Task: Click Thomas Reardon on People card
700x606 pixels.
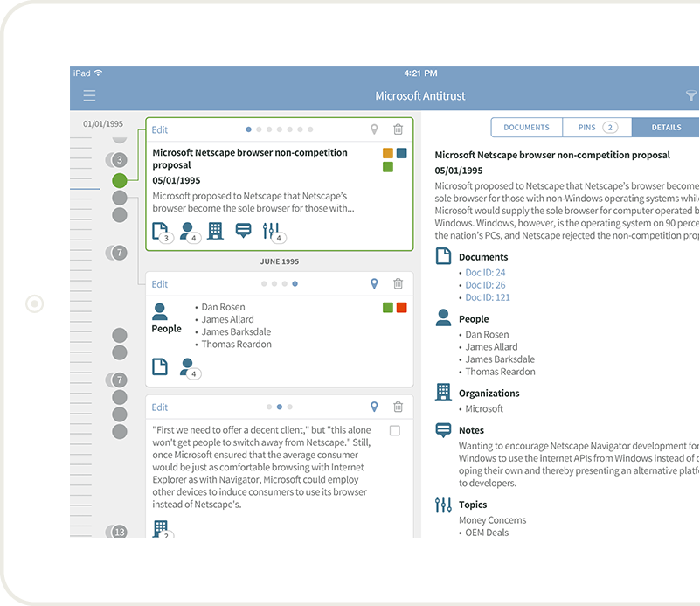Action: [x=237, y=344]
